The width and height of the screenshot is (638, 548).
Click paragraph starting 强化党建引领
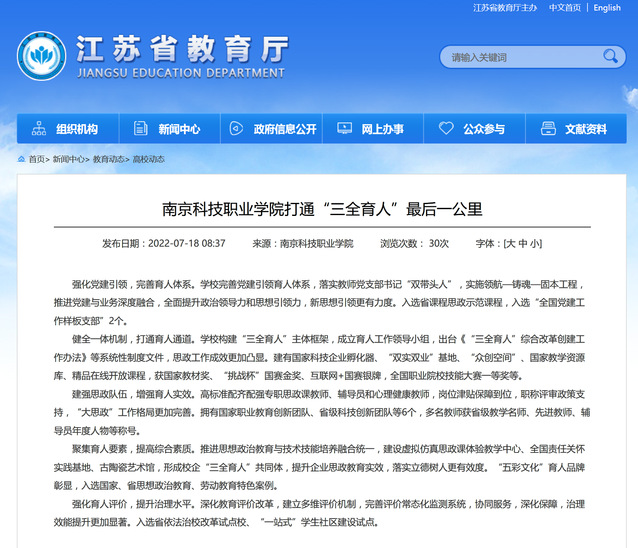[x=320, y=302]
